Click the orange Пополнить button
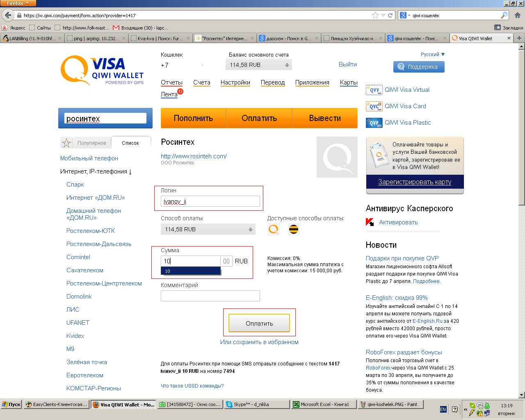The width and height of the screenshot is (525, 420). pyautogui.click(x=194, y=118)
